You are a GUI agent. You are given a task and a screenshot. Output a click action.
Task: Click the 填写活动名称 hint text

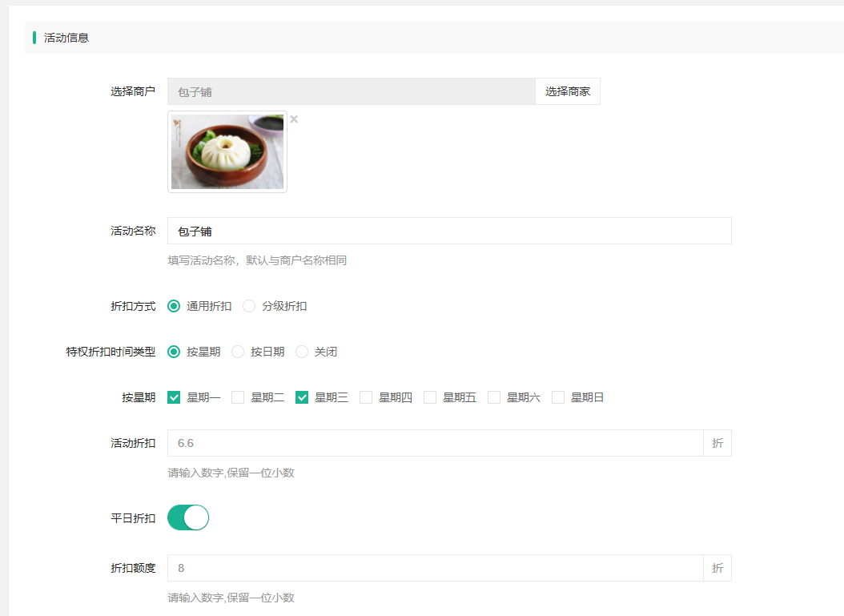257,260
